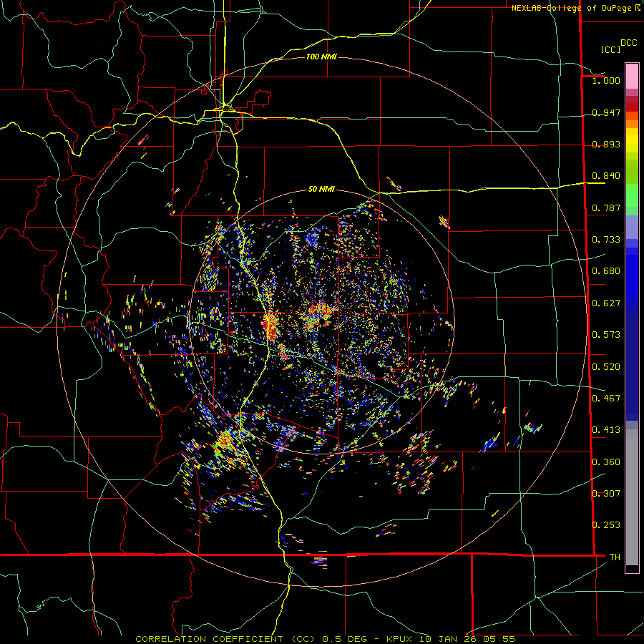Click the Correlation Coefficient KPUX caption
The width and height of the screenshot is (644, 644).
[325, 639]
